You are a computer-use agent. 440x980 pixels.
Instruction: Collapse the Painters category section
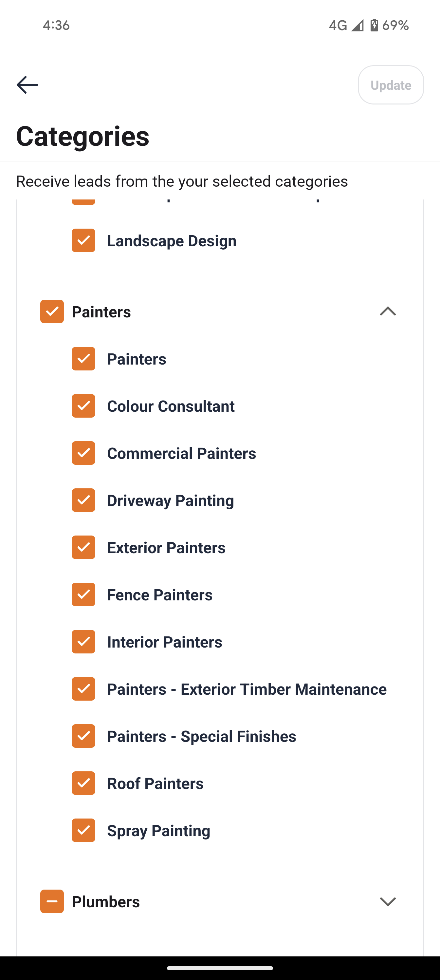[x=388, y=311]
